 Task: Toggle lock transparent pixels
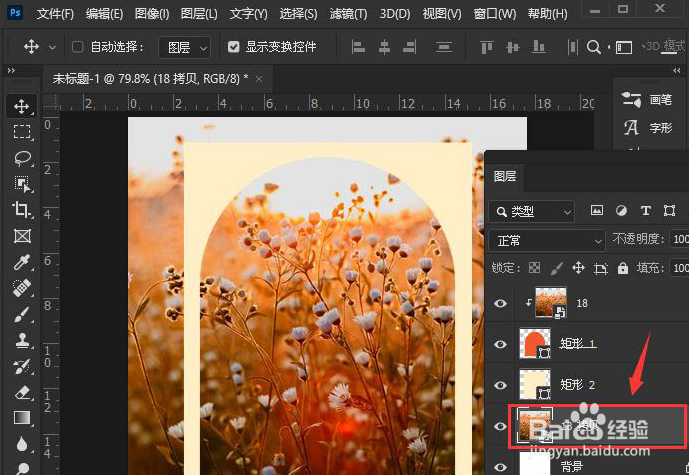[x=534, y=268]
